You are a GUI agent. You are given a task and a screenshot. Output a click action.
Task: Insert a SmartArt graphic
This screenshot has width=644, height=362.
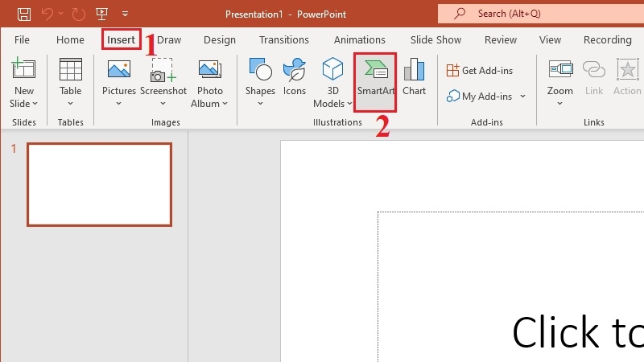coord(375,81)
